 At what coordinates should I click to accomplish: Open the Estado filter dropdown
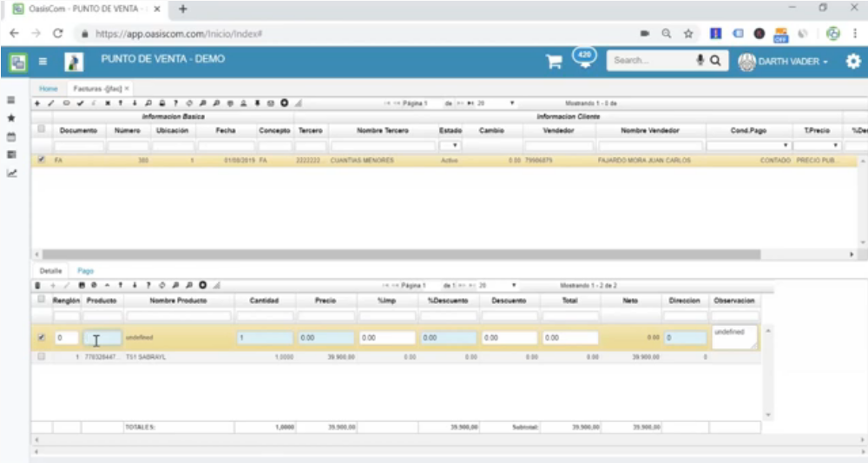(x=450, y=146)
